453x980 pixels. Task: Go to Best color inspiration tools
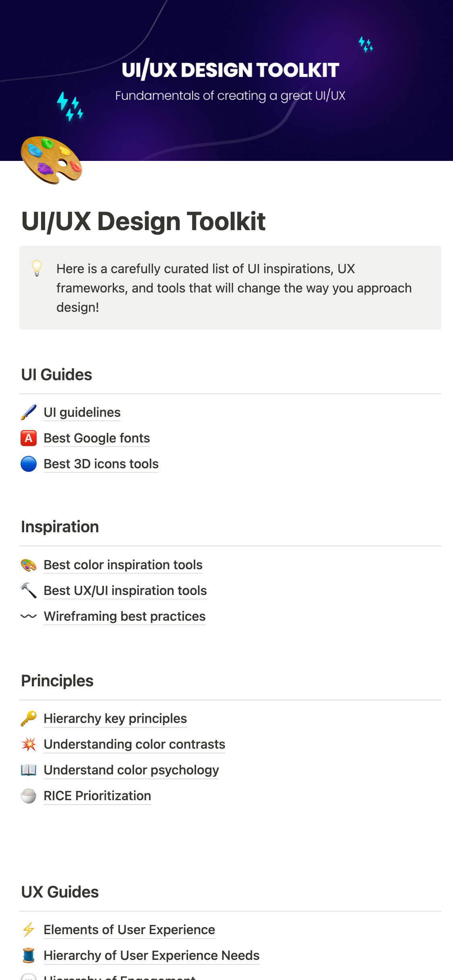(x=123, y=565)
